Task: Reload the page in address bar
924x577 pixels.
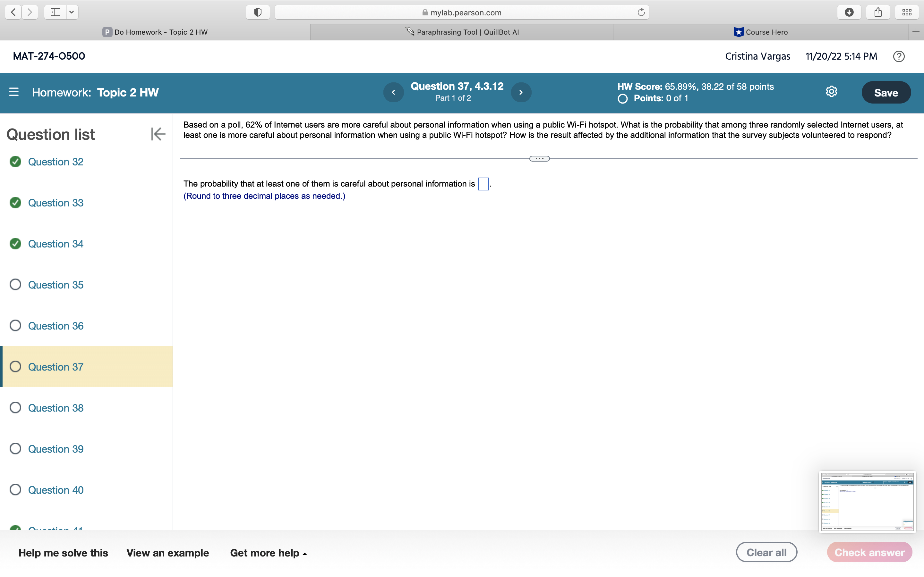Action: tap(641, 12)
